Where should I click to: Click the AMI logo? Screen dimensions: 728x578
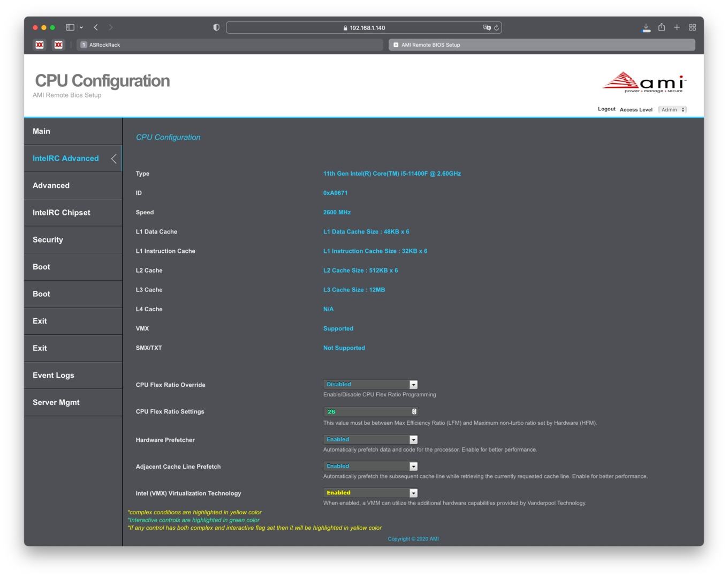(x=644, y=82)
